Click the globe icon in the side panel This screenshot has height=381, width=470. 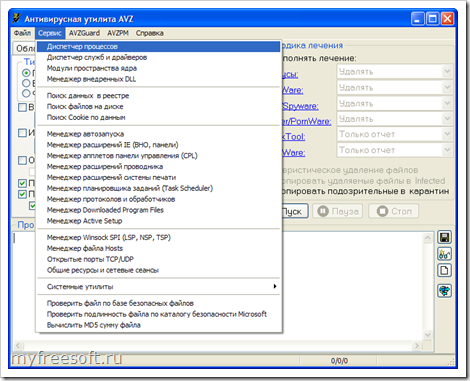(444, 291)
